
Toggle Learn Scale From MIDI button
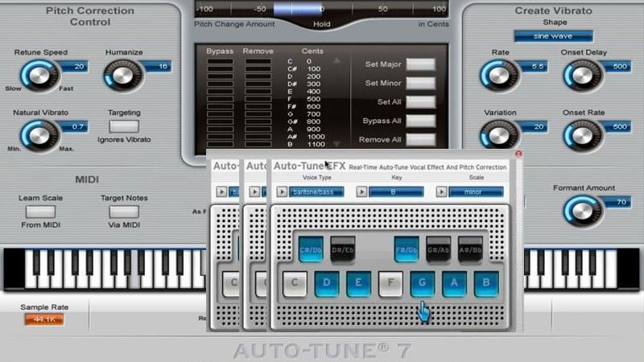[x=41, y=212]
